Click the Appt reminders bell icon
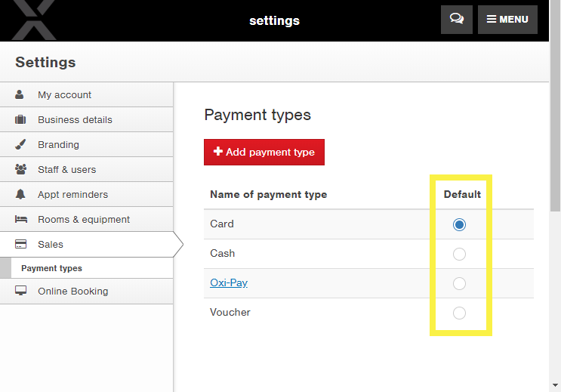This screenshot has width=561, height=392. tap(20, 194)
